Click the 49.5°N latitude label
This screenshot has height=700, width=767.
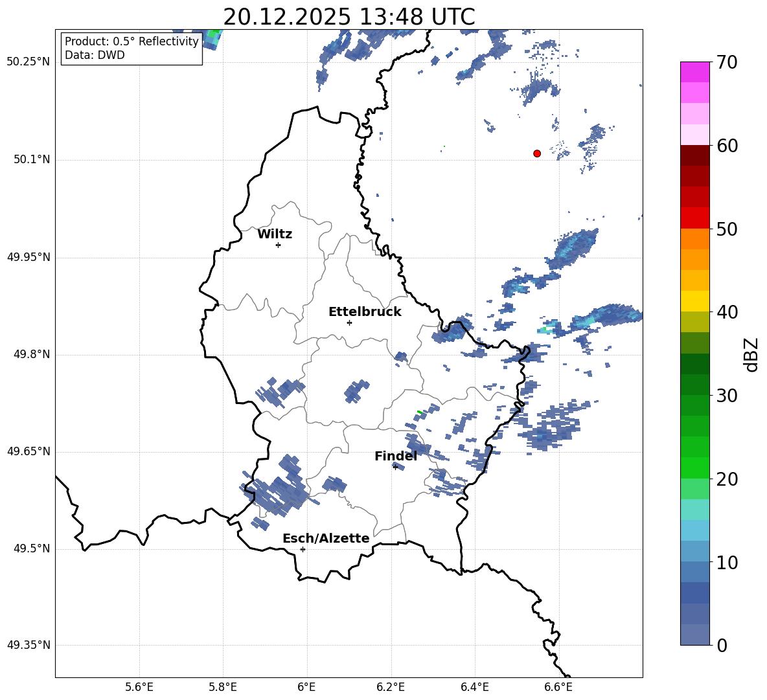31,549
